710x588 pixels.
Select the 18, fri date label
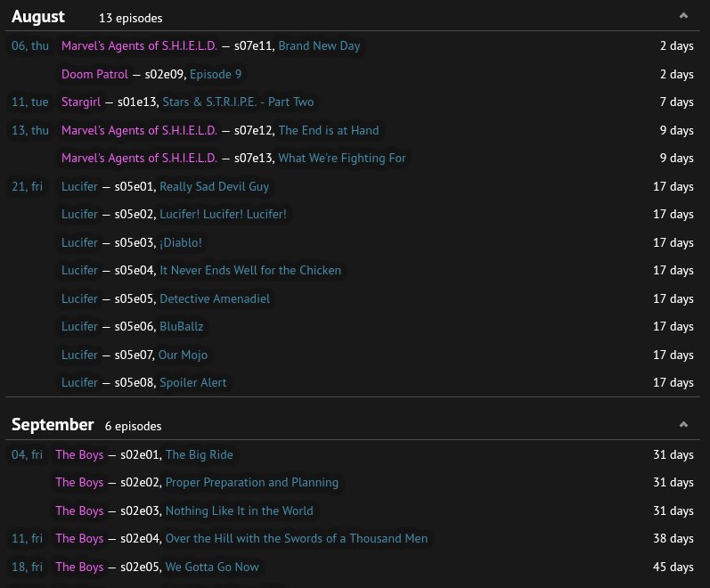pyautogui.click(x=27, y=568)
